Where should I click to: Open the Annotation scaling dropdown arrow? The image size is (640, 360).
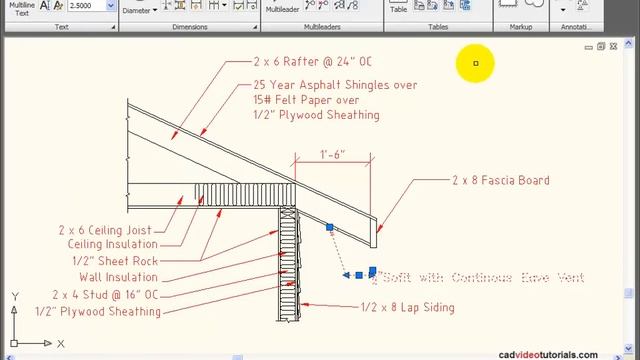pyautogui.click(x=563, y=9)
